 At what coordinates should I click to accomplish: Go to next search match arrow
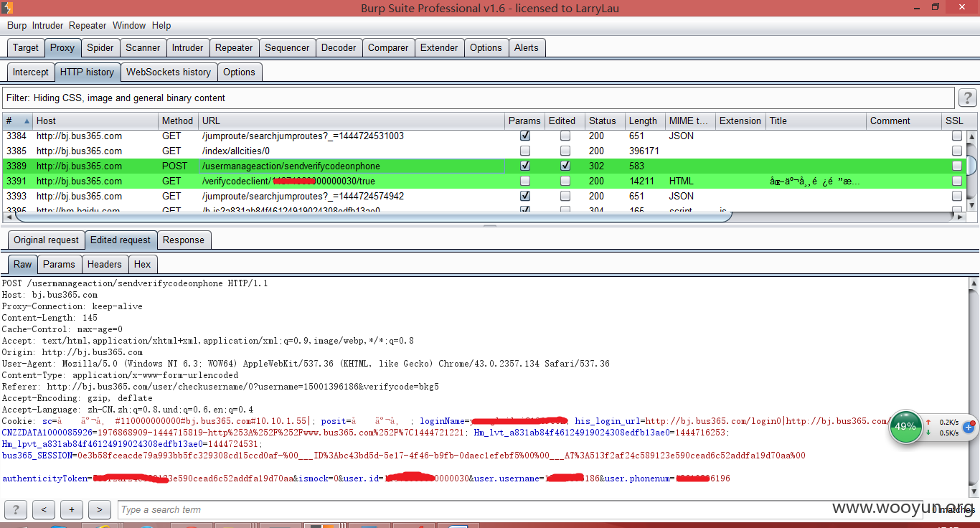click(99, 510)
